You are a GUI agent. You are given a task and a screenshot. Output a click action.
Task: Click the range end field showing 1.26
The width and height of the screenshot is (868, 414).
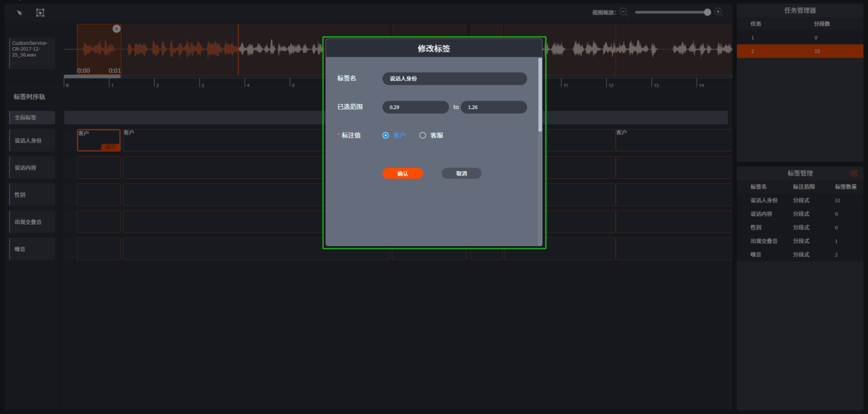point(493,107)
